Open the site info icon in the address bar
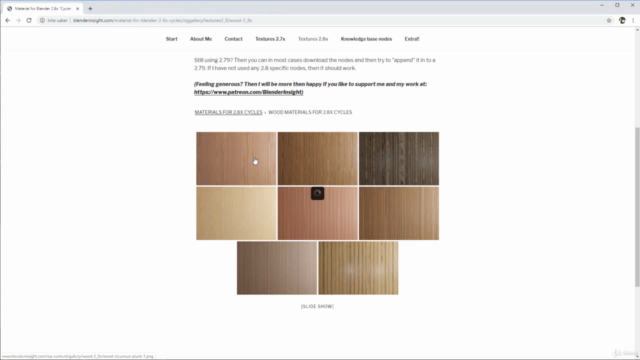The image size is (640, 360). pyautogui.click(x=42, y=20)
